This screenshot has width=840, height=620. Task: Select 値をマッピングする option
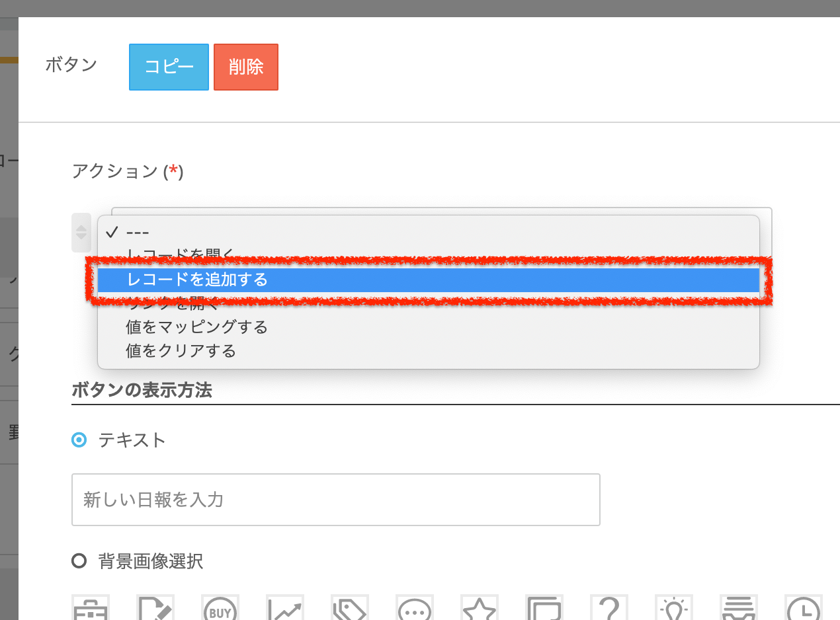point(429,327)
